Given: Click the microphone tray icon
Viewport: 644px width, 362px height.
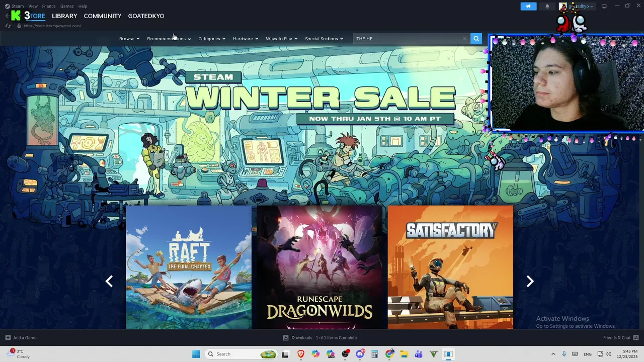Looking at the screenshot, I should [564, 354].
